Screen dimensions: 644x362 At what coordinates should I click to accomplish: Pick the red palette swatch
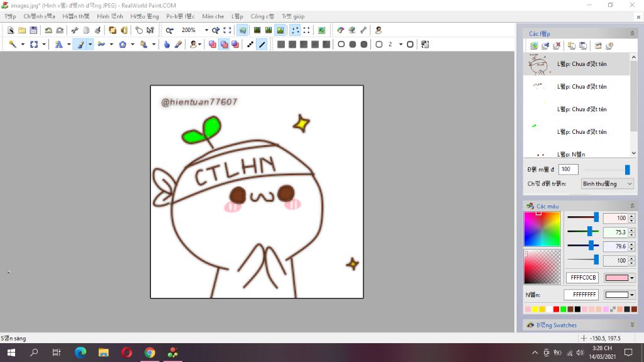click(556, 309)
